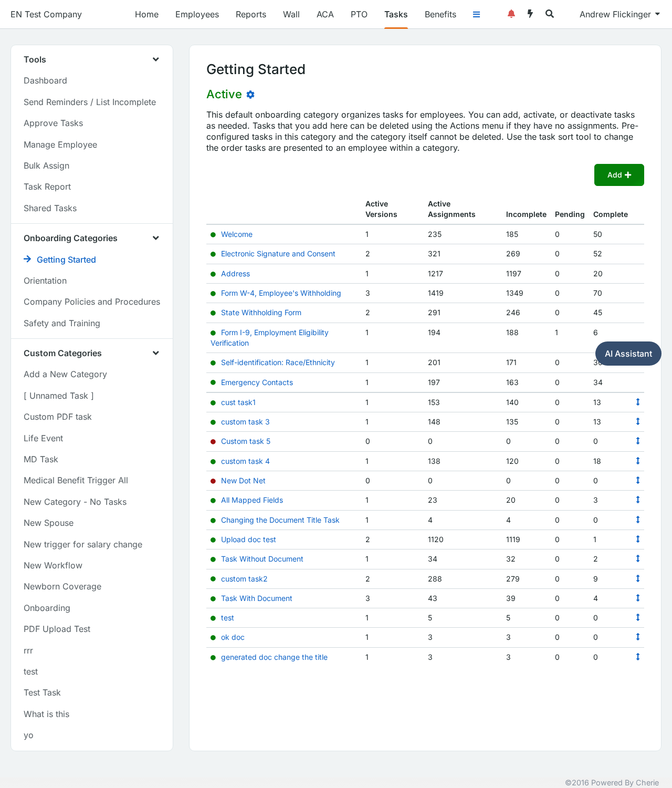
Task: Open the State Withholding Form link
Action: (x=261, y=313)
